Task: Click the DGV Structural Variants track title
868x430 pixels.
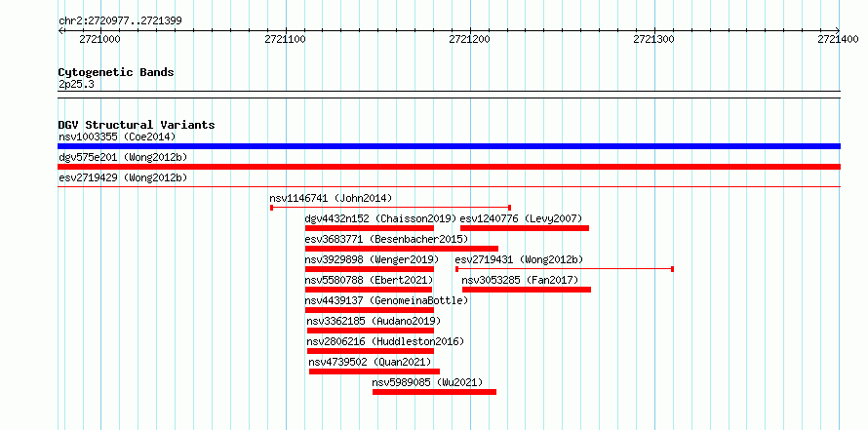Action: pyautogui.click(x=137, y=125)
